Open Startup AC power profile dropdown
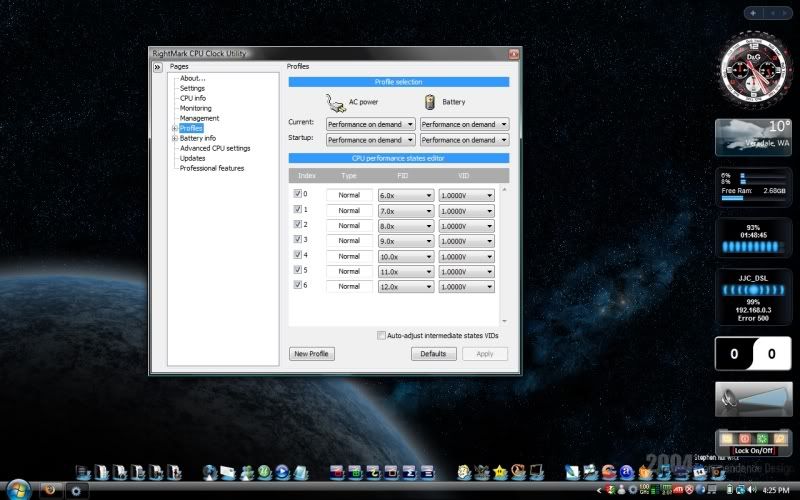Screen dimensions: 800x500 [x=371, y=140]
